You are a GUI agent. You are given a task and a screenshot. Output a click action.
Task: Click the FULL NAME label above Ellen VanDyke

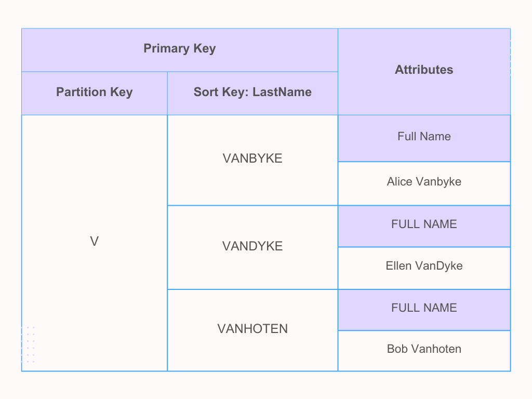424,224
